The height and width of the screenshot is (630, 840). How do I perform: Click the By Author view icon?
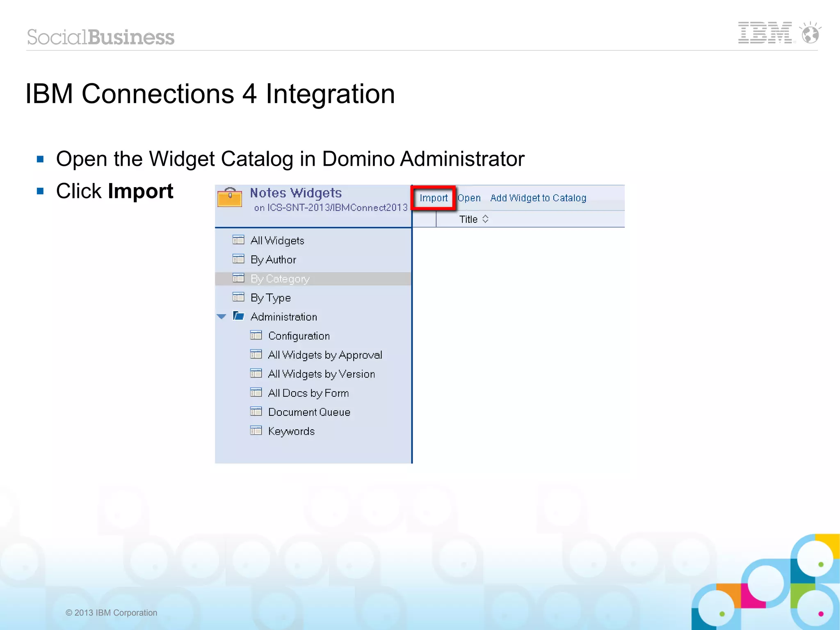(x=238, y=259)
